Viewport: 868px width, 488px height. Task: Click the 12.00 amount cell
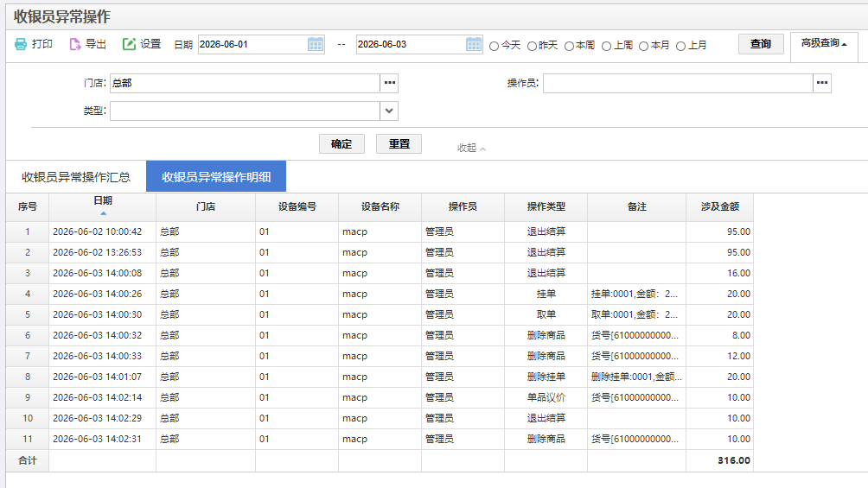click(x=719, y=357)
